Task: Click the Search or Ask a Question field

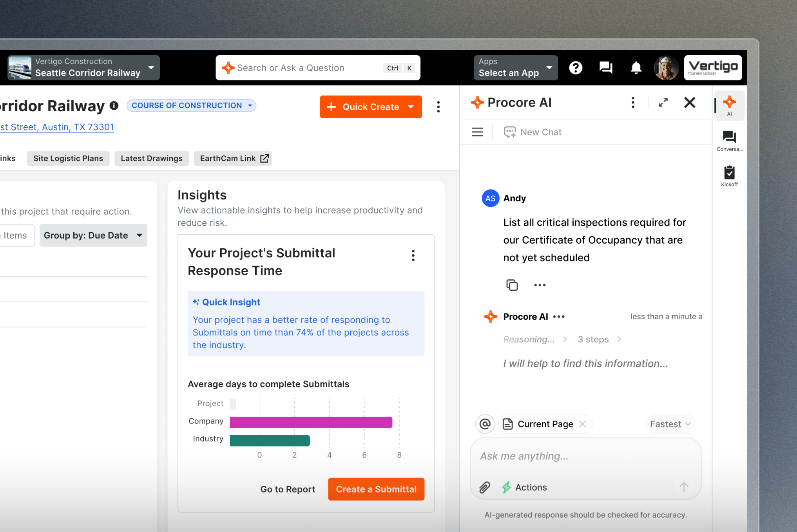Action: [x=318, y=68]
